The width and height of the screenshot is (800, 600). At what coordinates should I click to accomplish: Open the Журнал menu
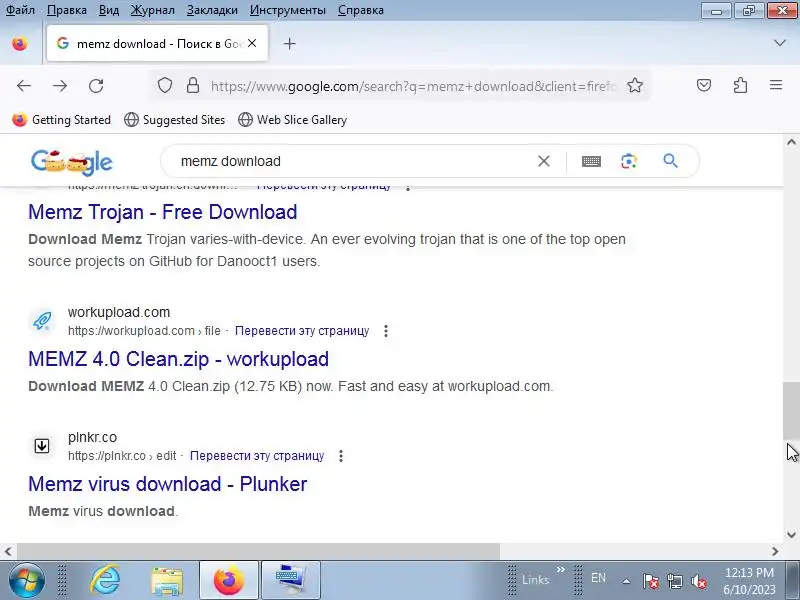point(153,10)
